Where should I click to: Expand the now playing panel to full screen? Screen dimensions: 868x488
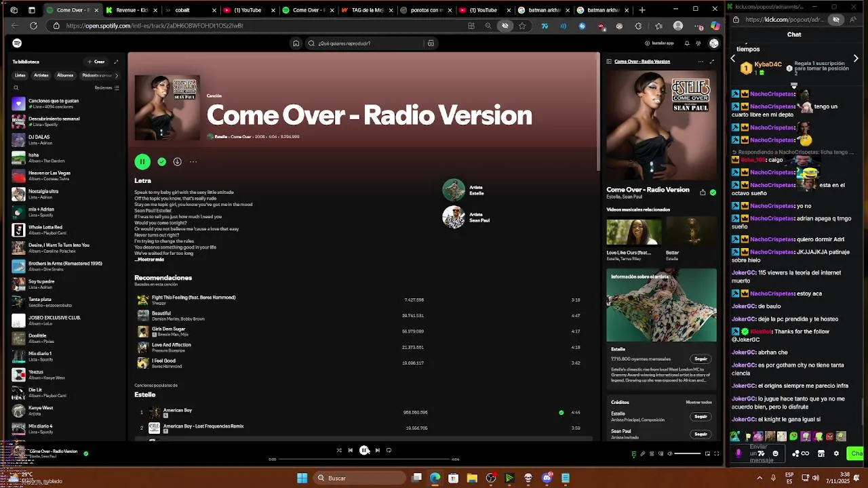(711, 62)
